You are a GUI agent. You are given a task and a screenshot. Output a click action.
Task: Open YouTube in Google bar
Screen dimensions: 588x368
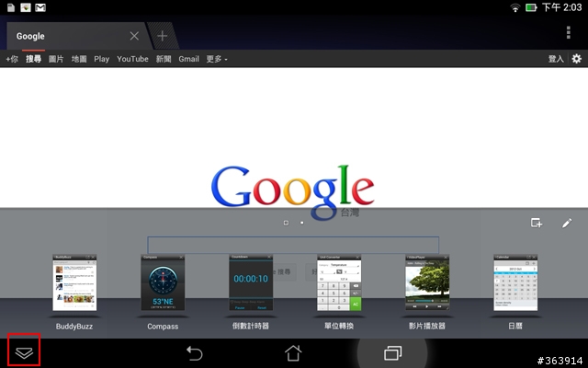click(132, 59)
